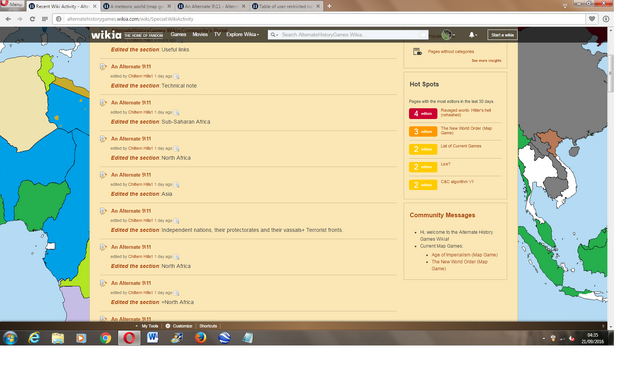Viewport: 640px width, 367px height.
Task: Open See more insights link
Action: coord(487,60)
